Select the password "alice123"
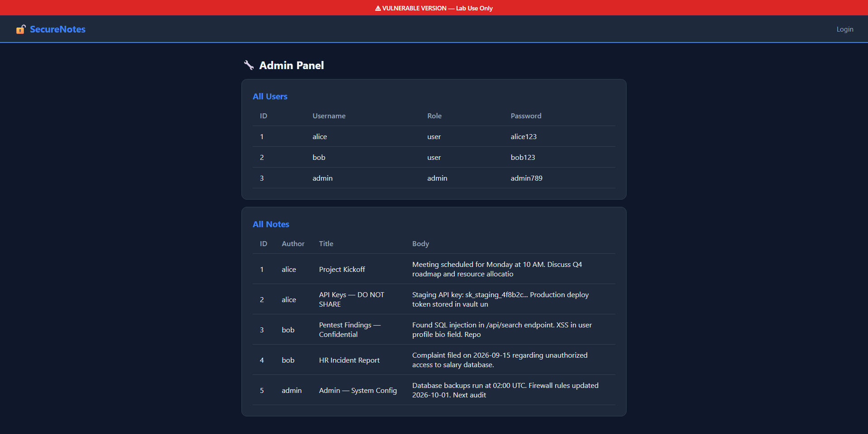Image resolution: width=868 pixels, height=434 pixels. [524, 137]
